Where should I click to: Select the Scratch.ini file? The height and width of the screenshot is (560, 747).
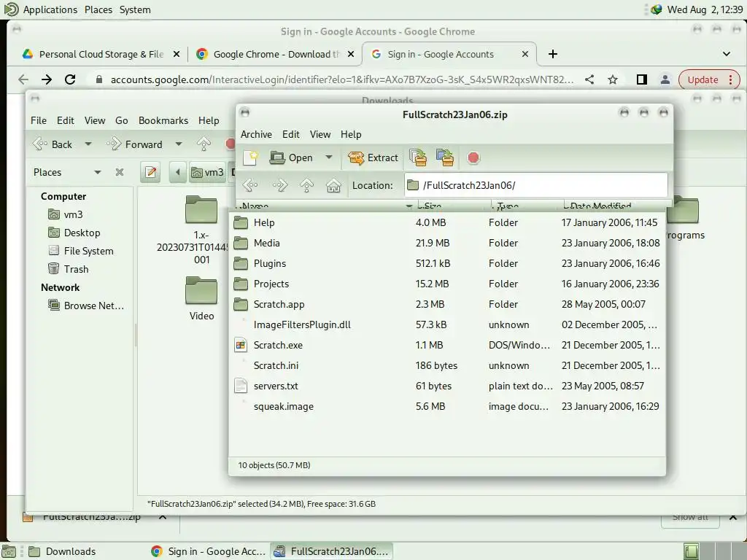(x=447, y=366)
